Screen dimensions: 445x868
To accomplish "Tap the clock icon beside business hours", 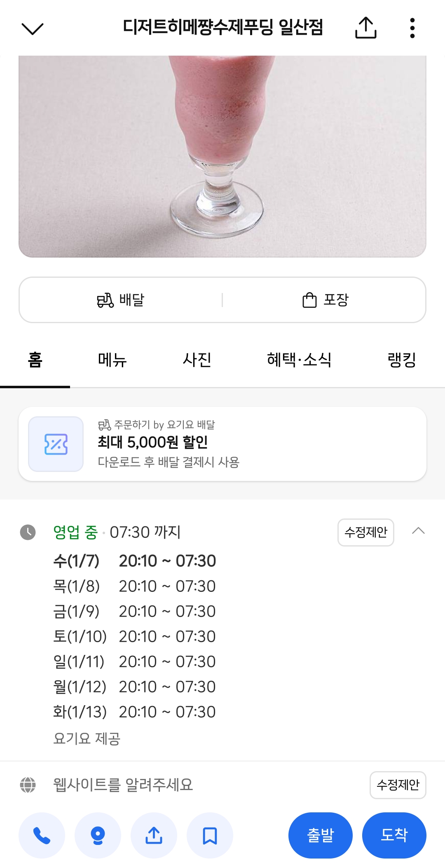I will point(28,532).
